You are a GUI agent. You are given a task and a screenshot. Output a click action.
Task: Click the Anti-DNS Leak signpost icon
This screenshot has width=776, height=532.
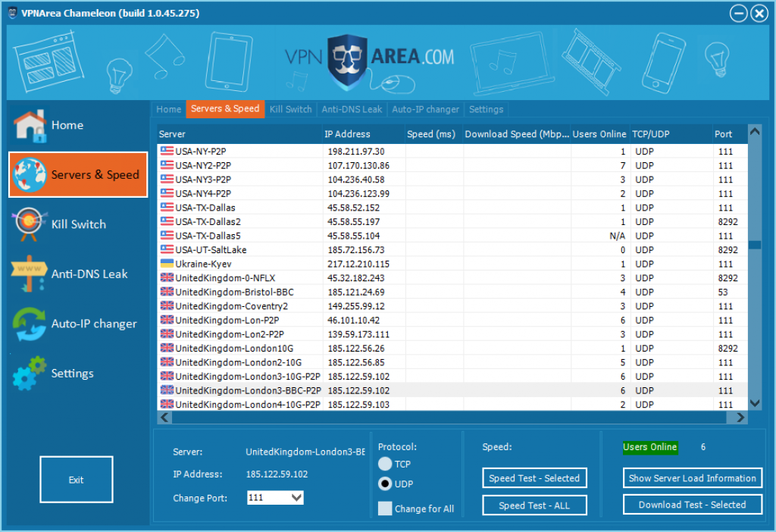(30, 274)
